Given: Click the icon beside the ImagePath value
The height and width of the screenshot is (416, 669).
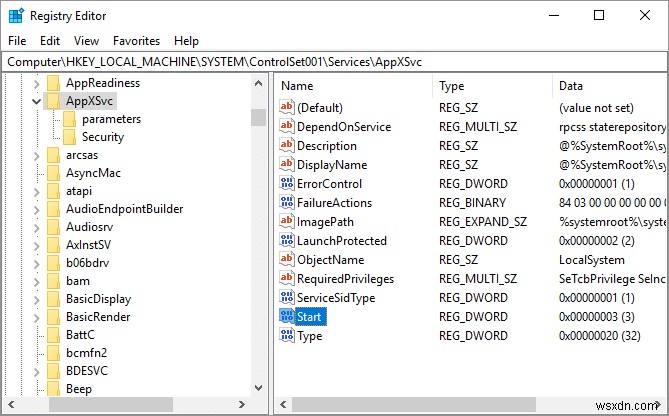Looking at the screenshot, I should 286,222.
